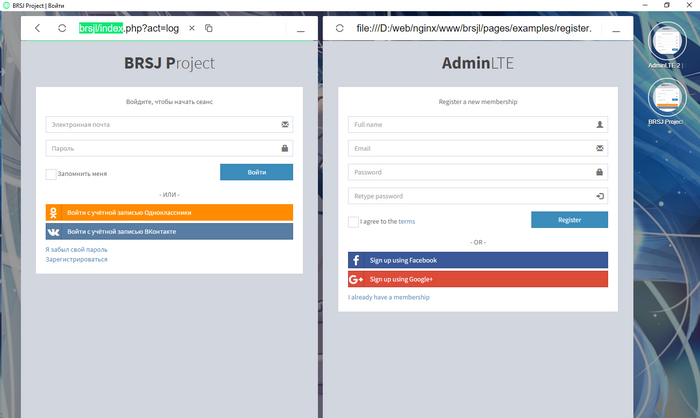Click log-in arrow icon in Retype password
The width and height of the screenshot is (700, 418).
[x=600, y=196]
